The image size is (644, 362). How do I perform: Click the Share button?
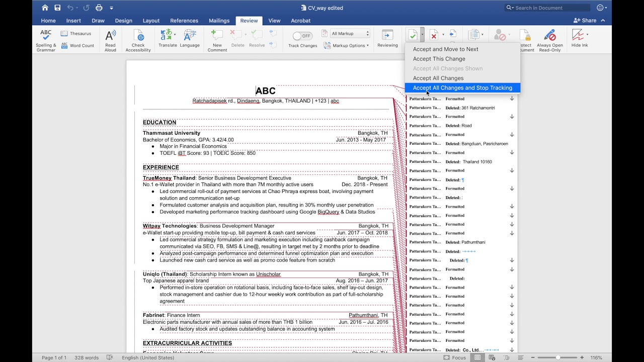585,21
